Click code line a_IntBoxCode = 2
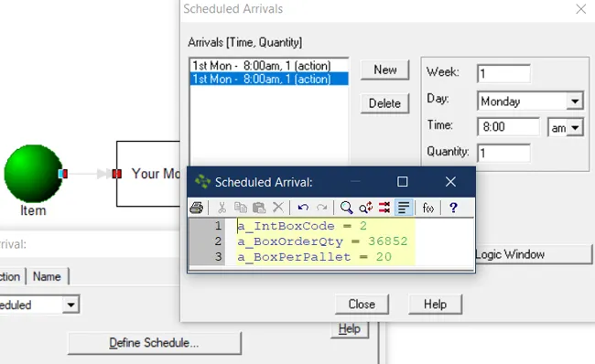This screenshot has height=364, width=595. coord(302,226)
